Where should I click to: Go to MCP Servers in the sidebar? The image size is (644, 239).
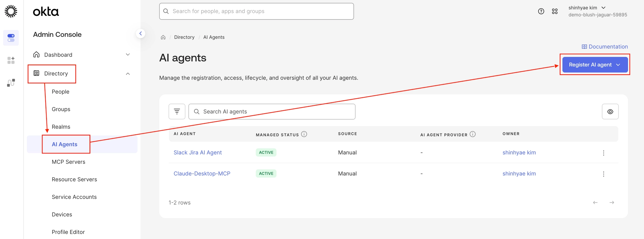[69, 162]
